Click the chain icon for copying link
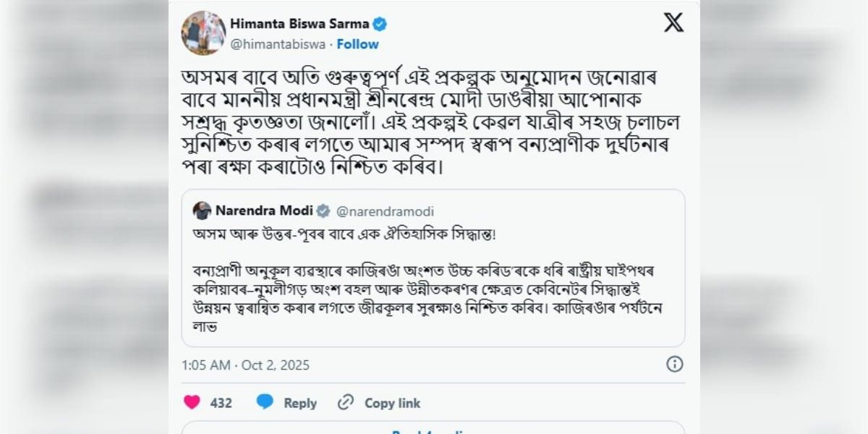The height and width of the screenshot is (434, 868). (346, 402)
